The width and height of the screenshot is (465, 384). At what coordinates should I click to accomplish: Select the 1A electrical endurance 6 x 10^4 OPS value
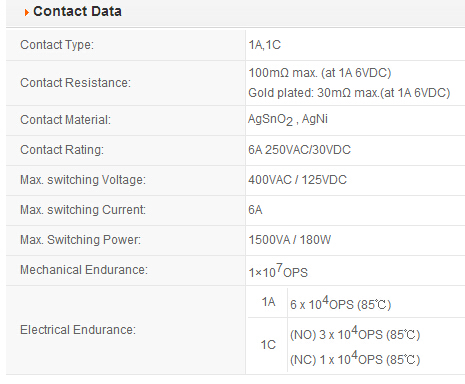[340, 303]
